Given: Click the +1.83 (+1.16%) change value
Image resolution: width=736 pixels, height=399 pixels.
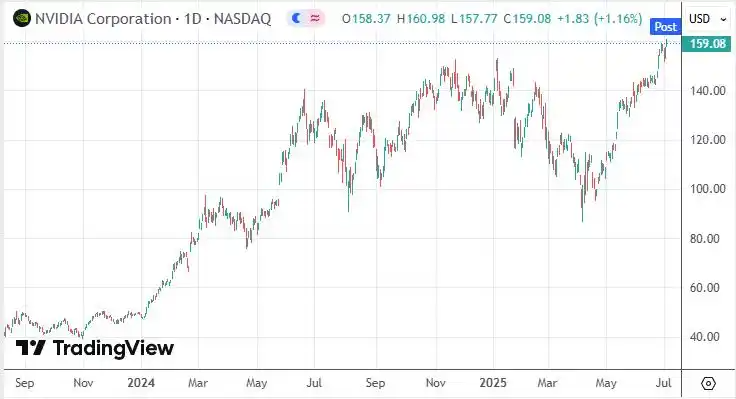Looking at the screenshot, I should tap(599, 19).
